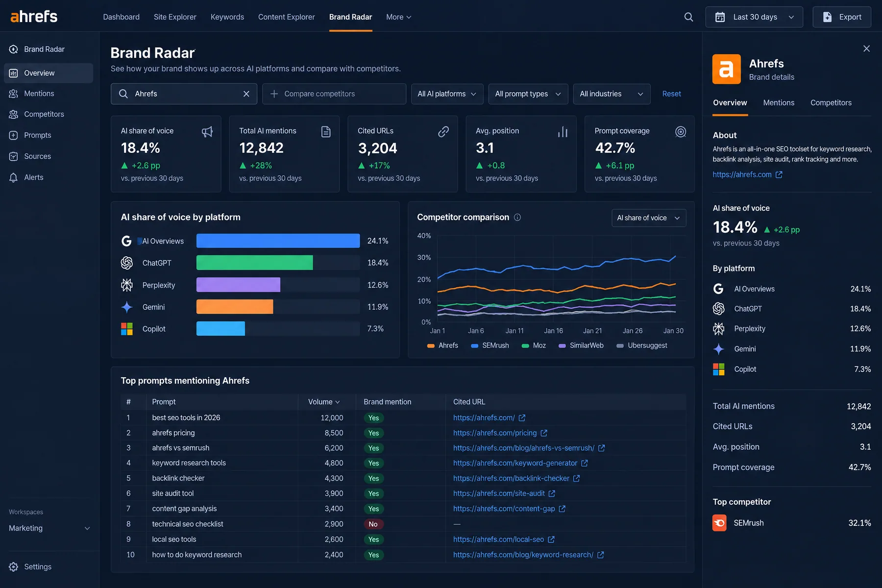Click the Ahrefs logo in header
This screenshot has width=882, height=588.
[34, 17]
